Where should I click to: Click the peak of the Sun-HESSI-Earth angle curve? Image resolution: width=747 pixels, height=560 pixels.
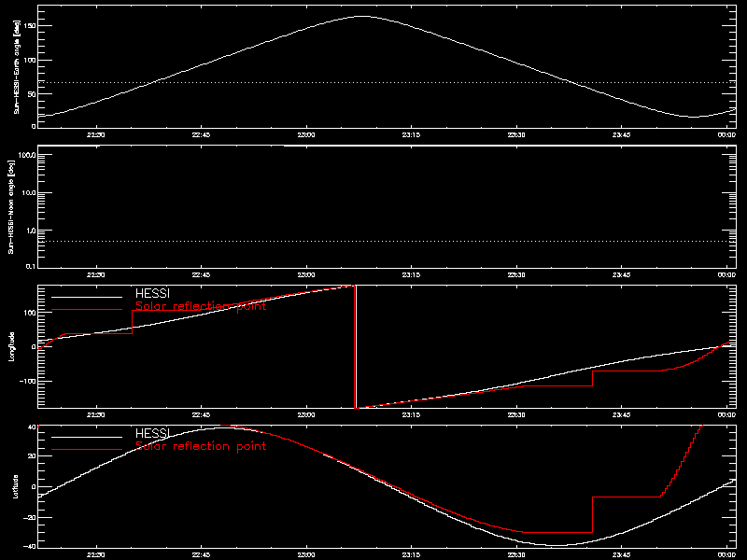point(362,16)
